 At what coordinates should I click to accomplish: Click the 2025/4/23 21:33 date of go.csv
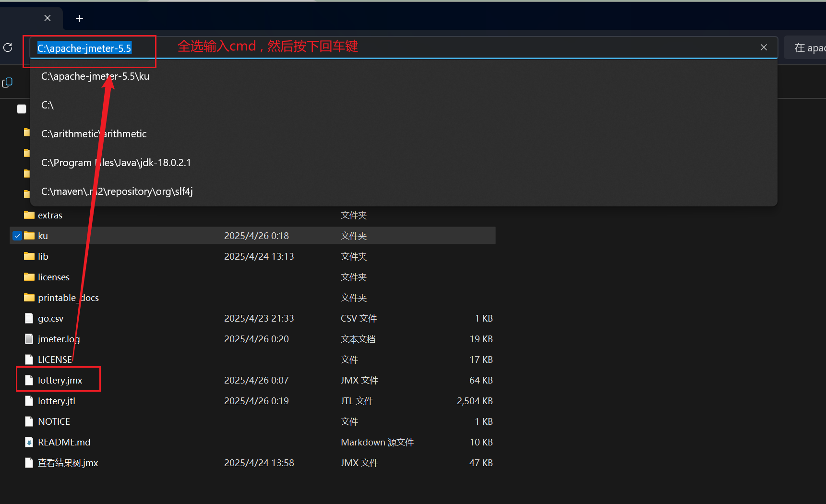click(x=259, y=318)
